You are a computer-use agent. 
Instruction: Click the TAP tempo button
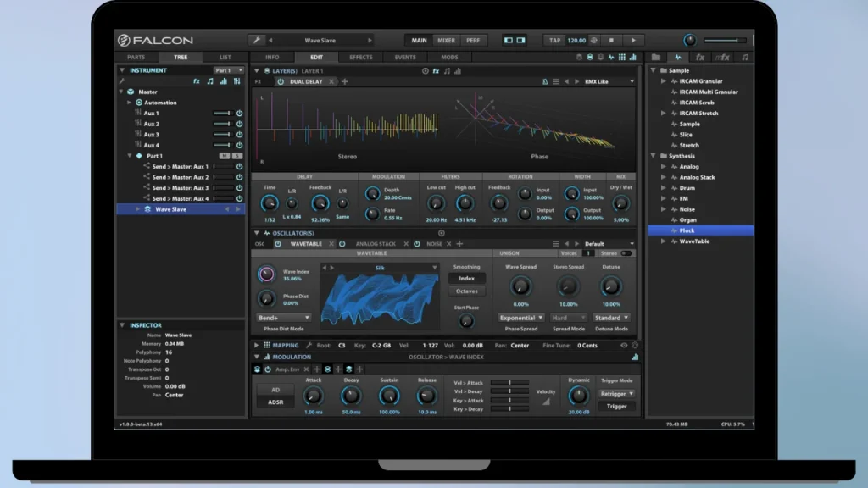coord(554,40)
